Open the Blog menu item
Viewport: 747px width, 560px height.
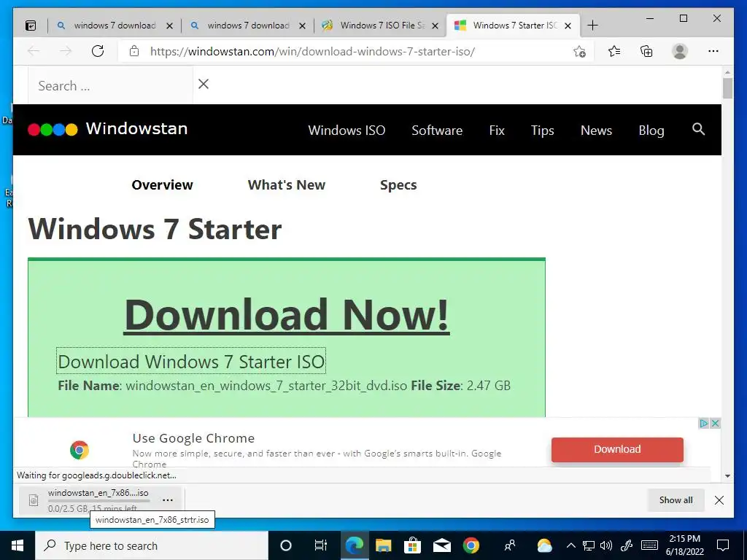651,131
